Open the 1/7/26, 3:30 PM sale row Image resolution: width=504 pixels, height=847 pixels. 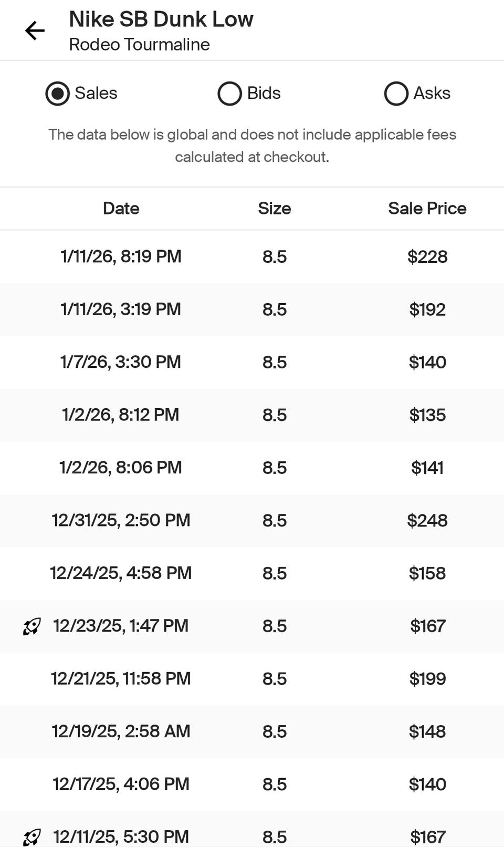121,362
